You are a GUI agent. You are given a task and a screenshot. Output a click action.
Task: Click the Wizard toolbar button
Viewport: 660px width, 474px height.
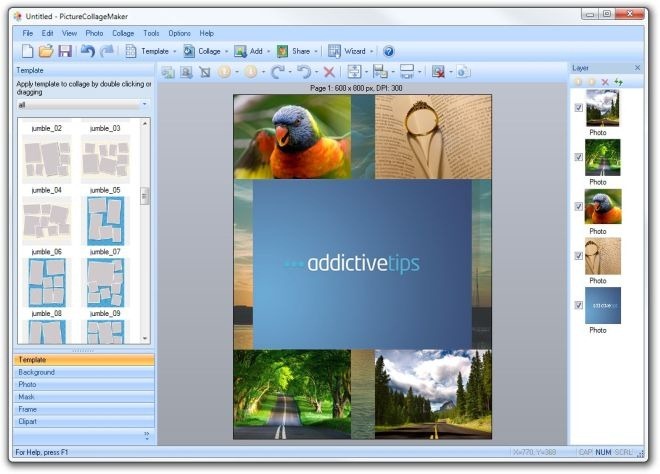click(x=347, y=51)
